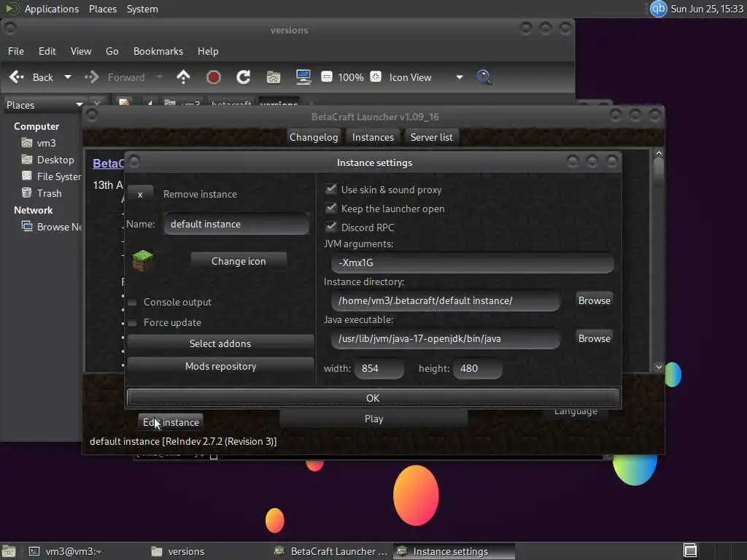Screen dimensions: 747x560
Task: Zoom in with the plus icon
Action: [x=376, y=77]
